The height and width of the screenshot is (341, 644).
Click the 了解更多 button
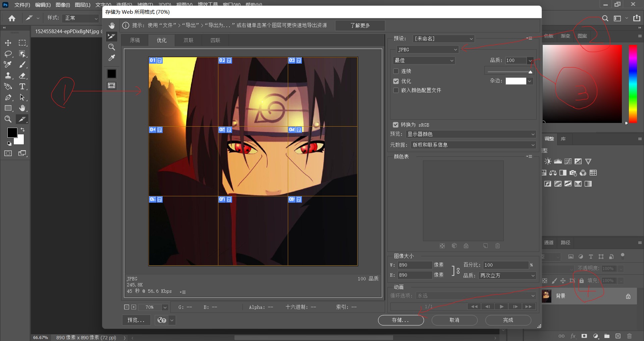pyautogui.click(x=360, y=25)
